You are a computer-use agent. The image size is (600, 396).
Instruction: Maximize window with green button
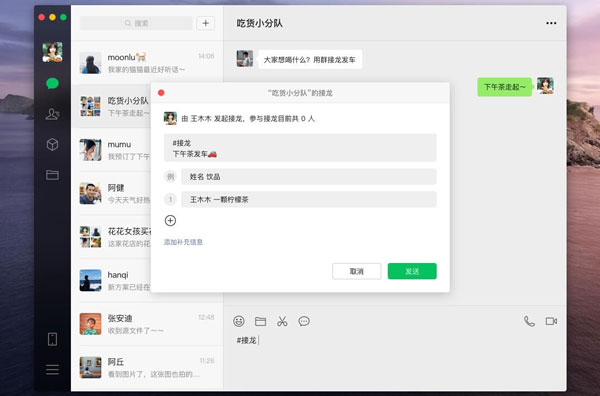tap(64, 17)
